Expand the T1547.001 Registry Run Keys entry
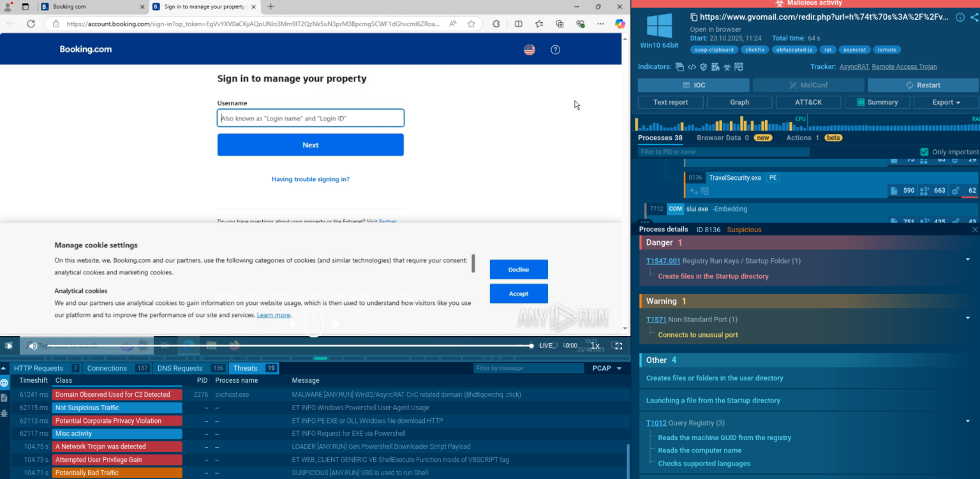 point(967,260)
